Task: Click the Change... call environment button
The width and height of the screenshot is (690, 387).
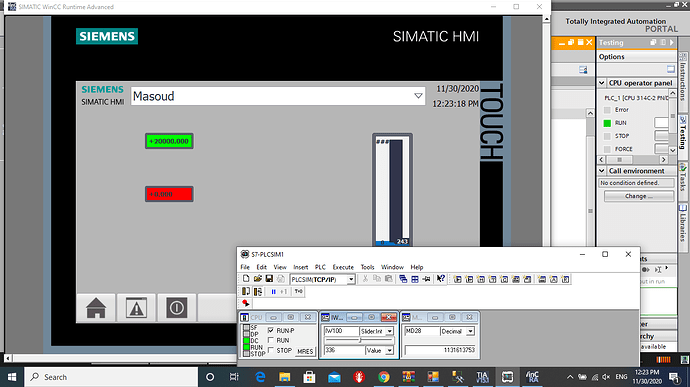Action: click(x=639, y=196)
